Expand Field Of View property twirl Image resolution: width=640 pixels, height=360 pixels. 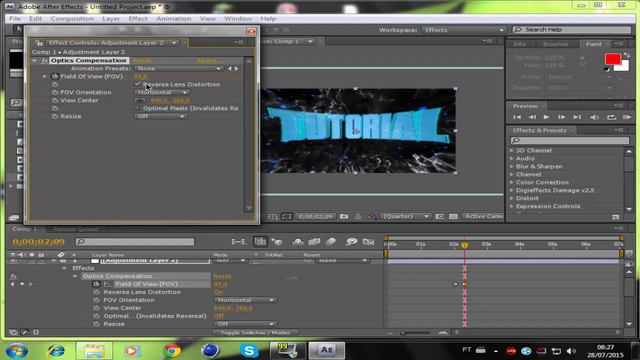[x=45, y=76]
